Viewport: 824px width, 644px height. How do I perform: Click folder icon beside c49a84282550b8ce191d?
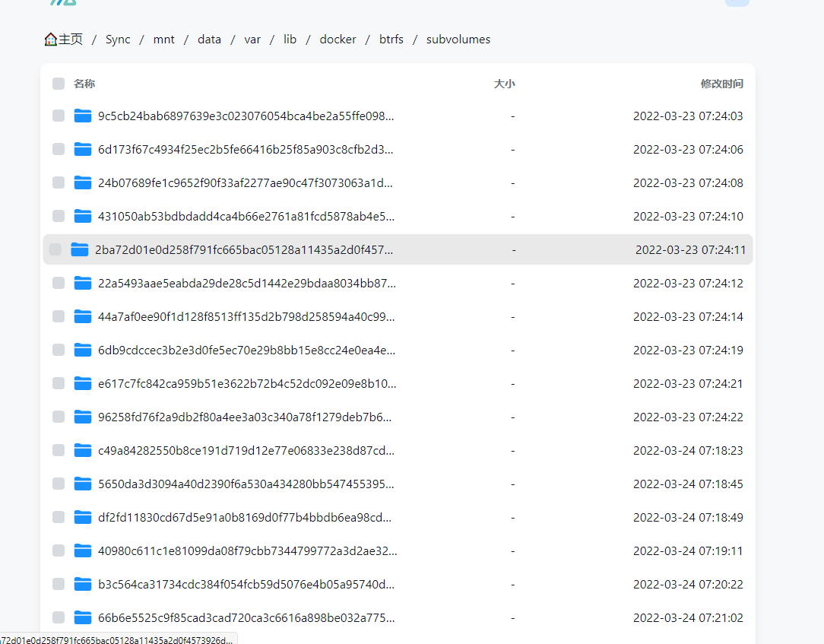tap(83, 450)
